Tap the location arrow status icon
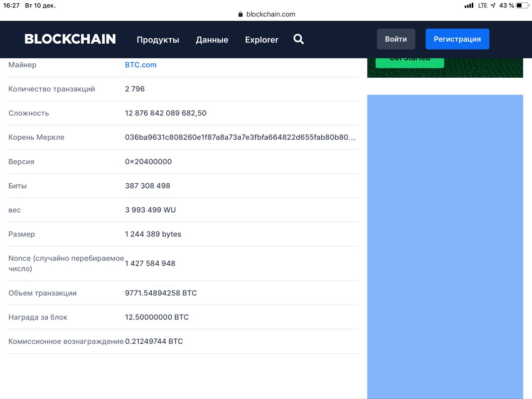This screenshot has height=399, width=532. tap(493, 5)
